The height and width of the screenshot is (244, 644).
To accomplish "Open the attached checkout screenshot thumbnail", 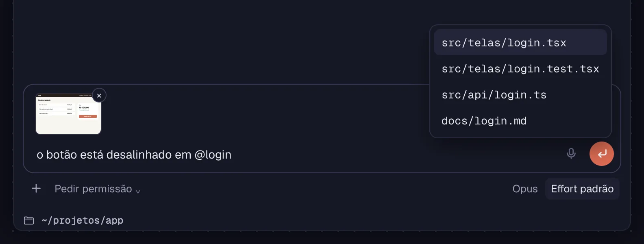I will (68, 113).
